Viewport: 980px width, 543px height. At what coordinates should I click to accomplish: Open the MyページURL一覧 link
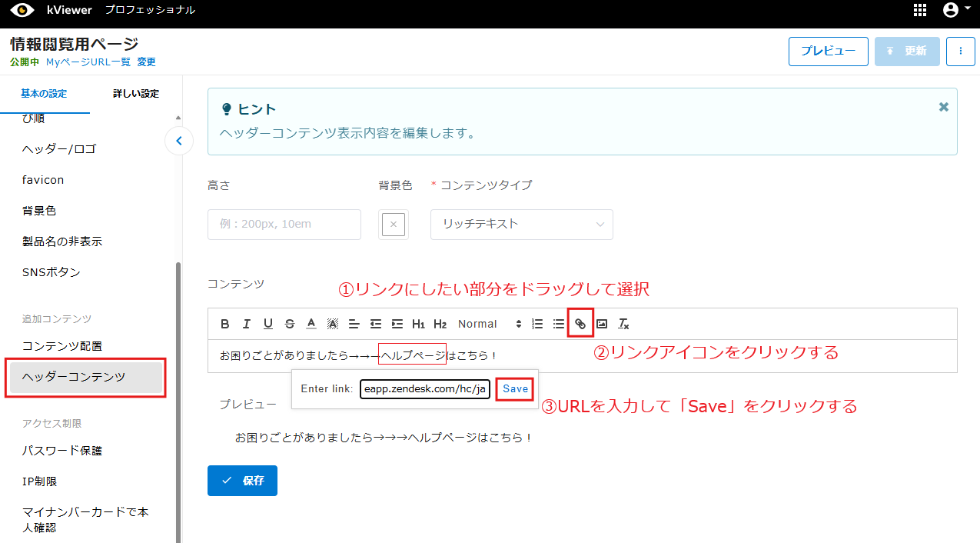point(88,62)
